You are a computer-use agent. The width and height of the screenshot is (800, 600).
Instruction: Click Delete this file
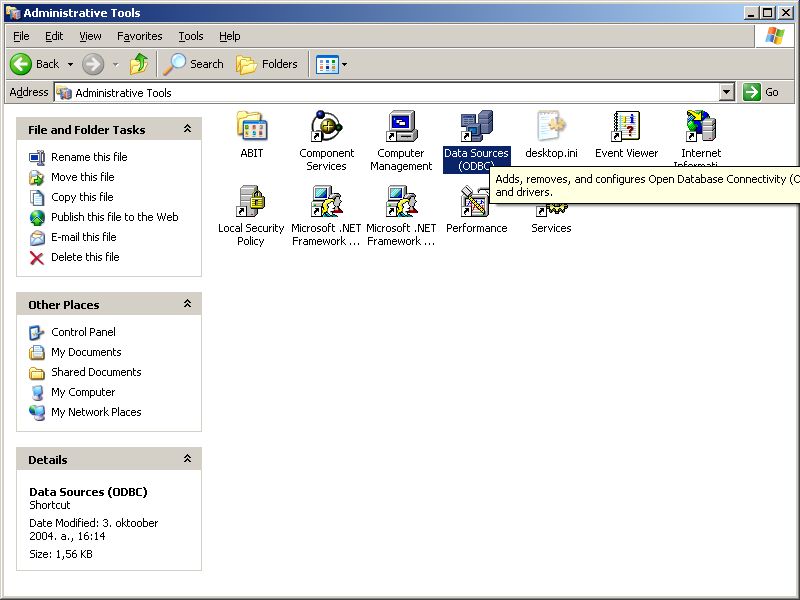85,257
